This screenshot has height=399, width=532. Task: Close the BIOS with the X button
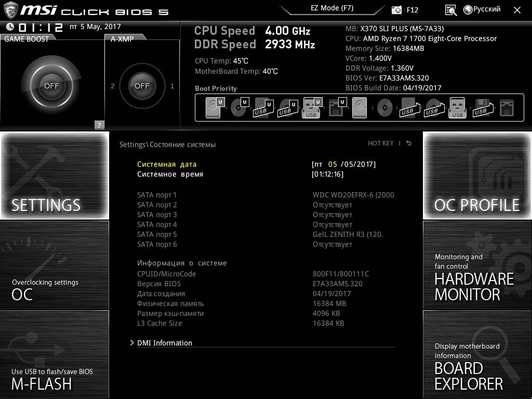click(x=517, y=10)
